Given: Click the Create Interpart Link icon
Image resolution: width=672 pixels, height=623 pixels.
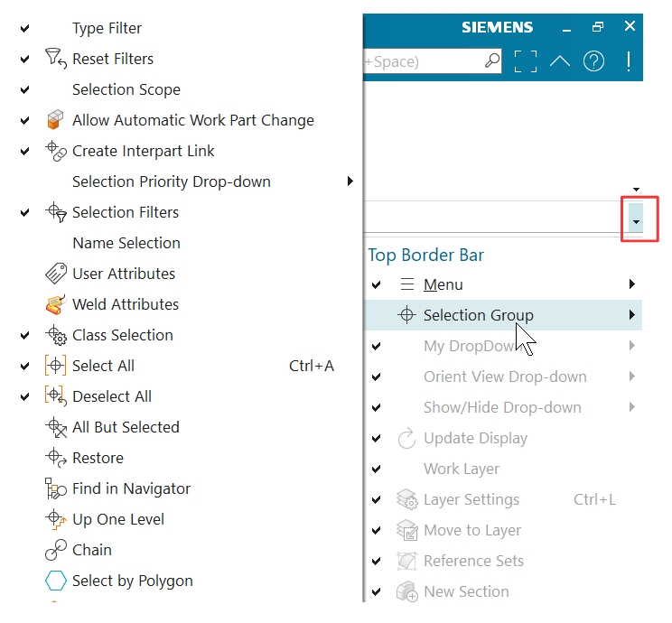Looking at the screenshot, I should tap(56, 151).
